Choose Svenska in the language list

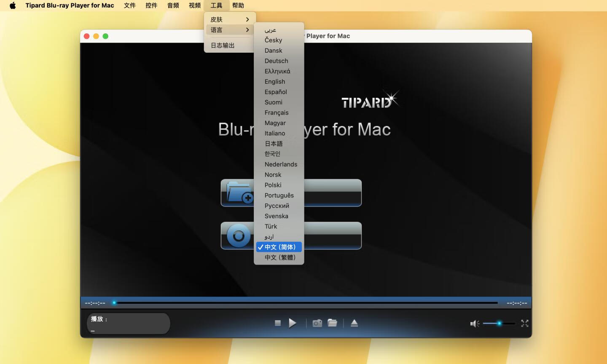coord(279,216)
